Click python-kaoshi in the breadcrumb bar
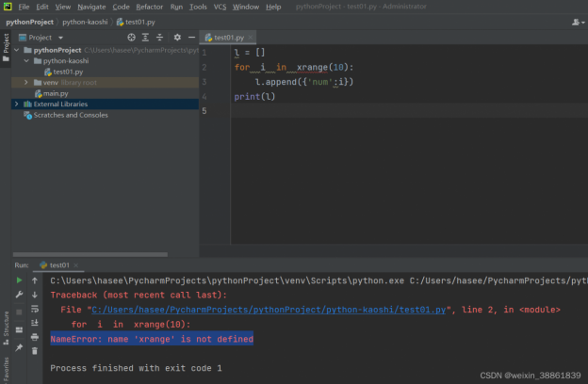This screenshot has width=588, height=384. click(87, 21)
